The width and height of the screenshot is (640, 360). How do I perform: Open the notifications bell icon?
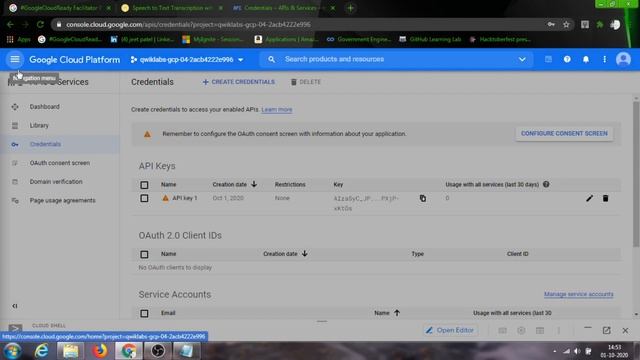coord(586,60)
